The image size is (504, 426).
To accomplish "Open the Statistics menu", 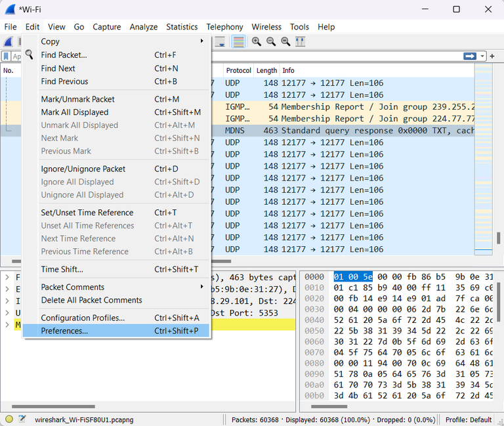I will click(182, 27).
